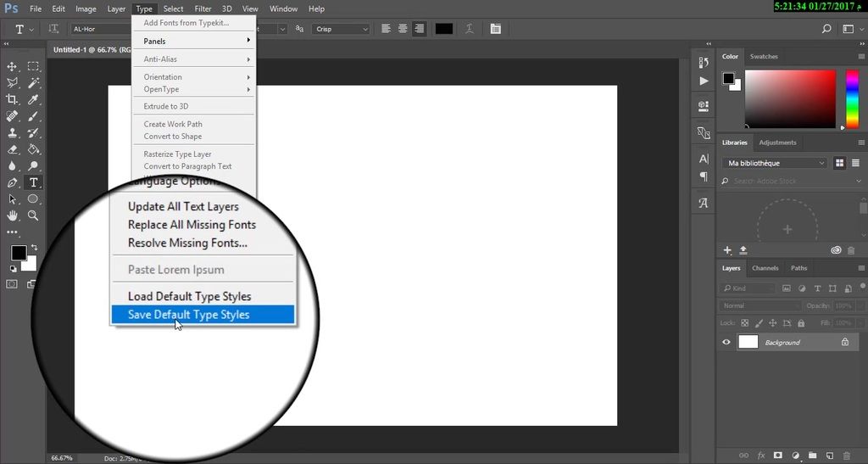Screen dimensions: 868x464
Task: Switch Libraries to list view
Action: point(855,163)
